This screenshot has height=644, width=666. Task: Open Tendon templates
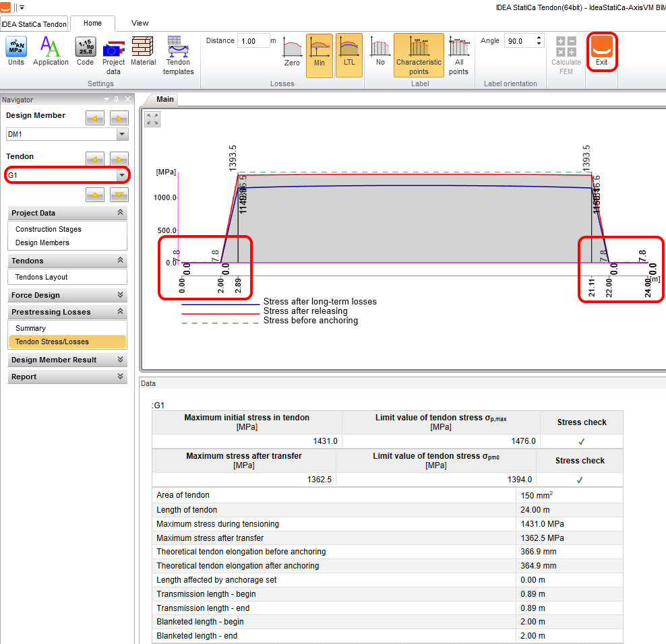click(178, 54)
